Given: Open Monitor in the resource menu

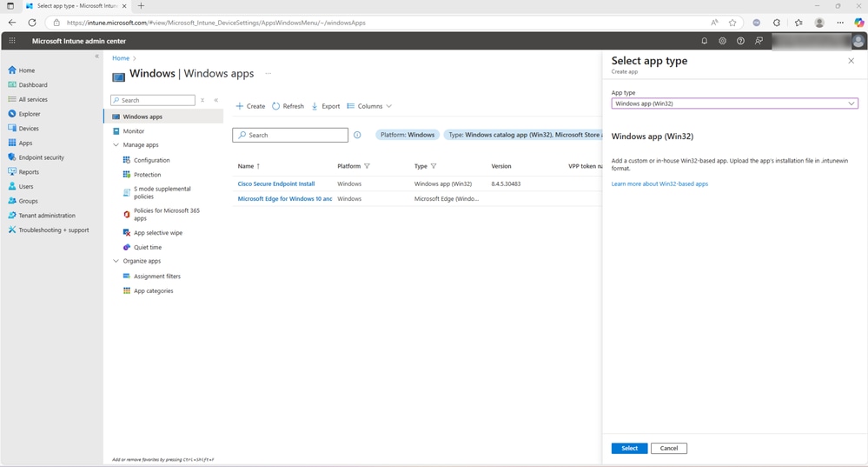Looking at the screenshot, I should [134, 131].
